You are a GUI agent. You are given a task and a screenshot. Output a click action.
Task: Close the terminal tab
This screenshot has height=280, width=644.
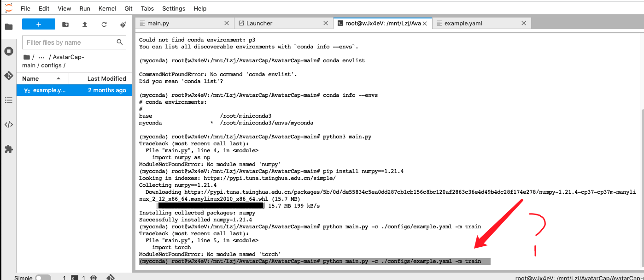(x=425, y=23)
